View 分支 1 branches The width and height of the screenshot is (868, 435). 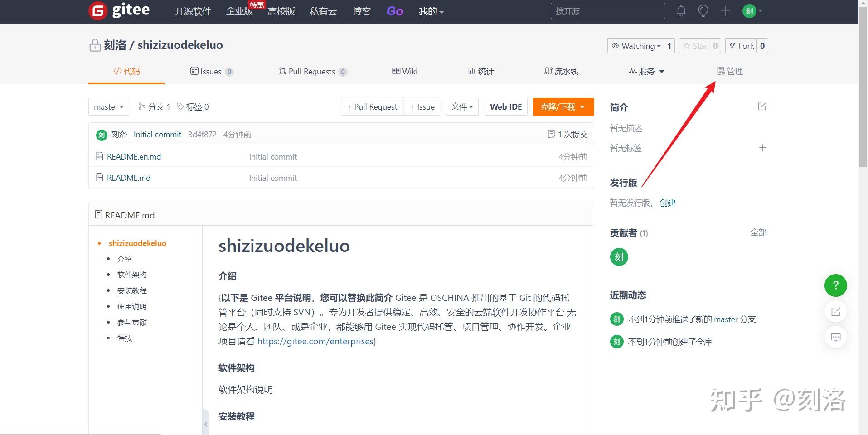[x=154, y=107]
